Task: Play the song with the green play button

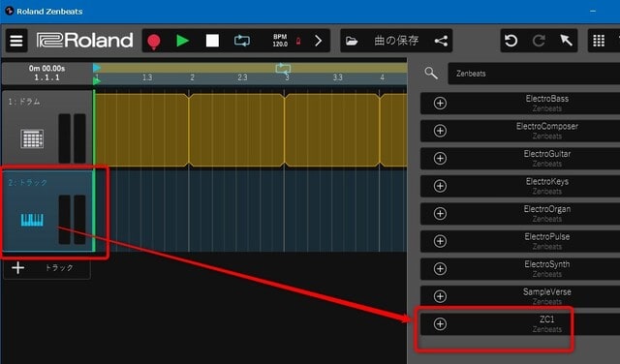Action: point(182,41)
